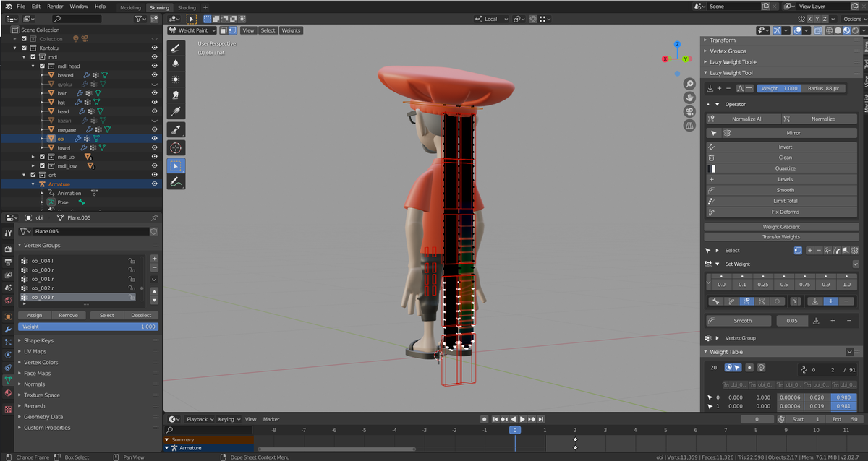868x461 pixels.
Task: Open the Weights menu
Action: 291,30
